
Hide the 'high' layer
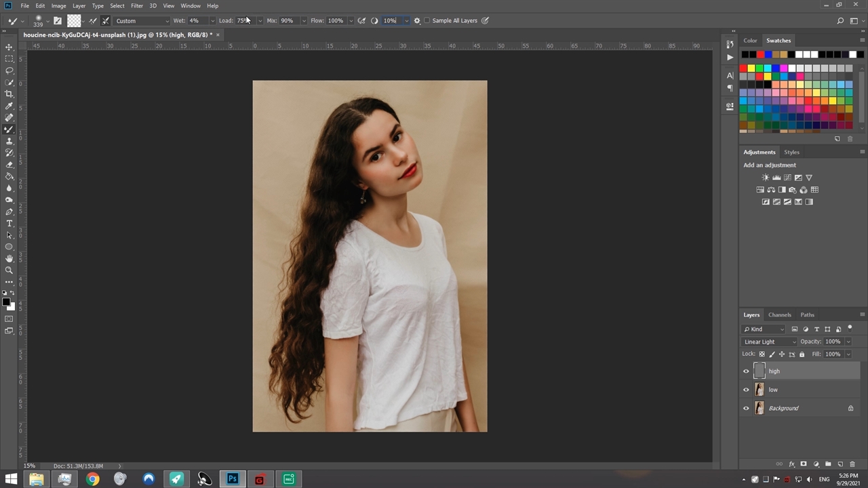point(746,371)
